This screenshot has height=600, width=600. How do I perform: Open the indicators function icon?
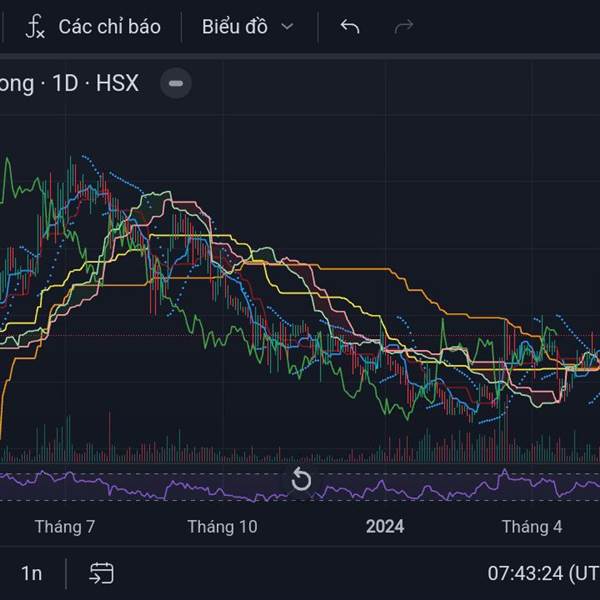click(35, 26)
